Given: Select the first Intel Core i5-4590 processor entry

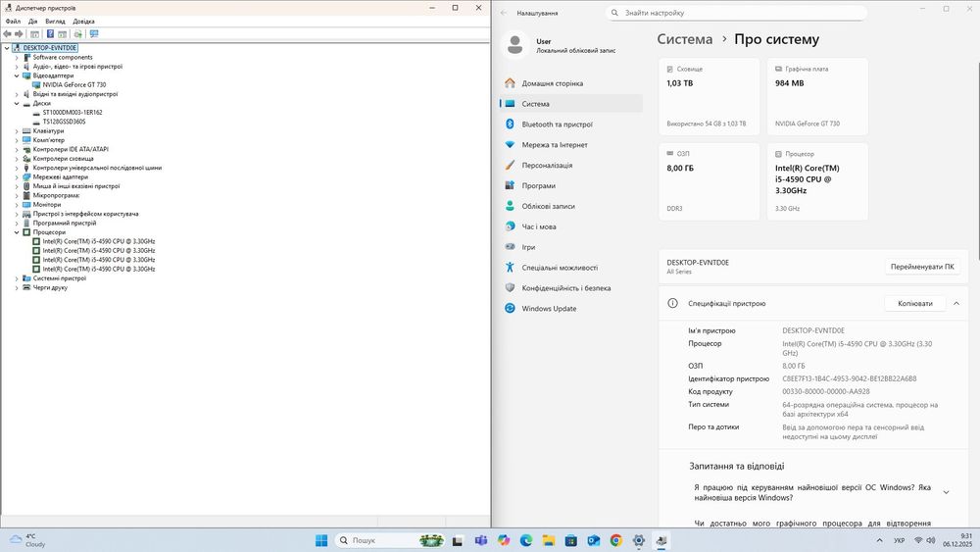Looking at the screenshot, I should [x=98, y=241].
